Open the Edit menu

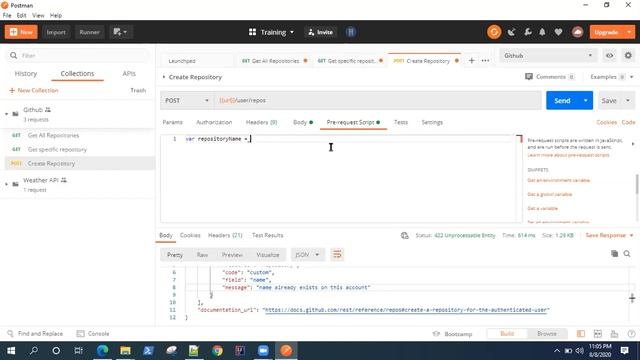[22, 16]
